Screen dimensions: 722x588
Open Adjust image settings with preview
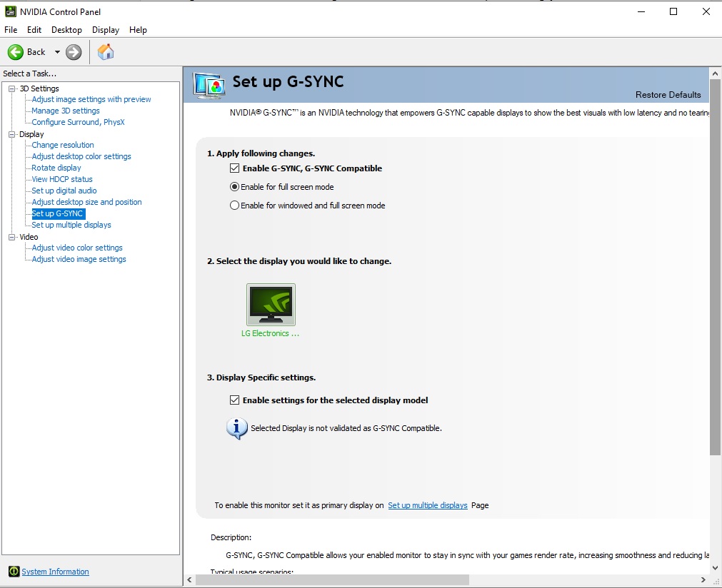tap(91, 99)
